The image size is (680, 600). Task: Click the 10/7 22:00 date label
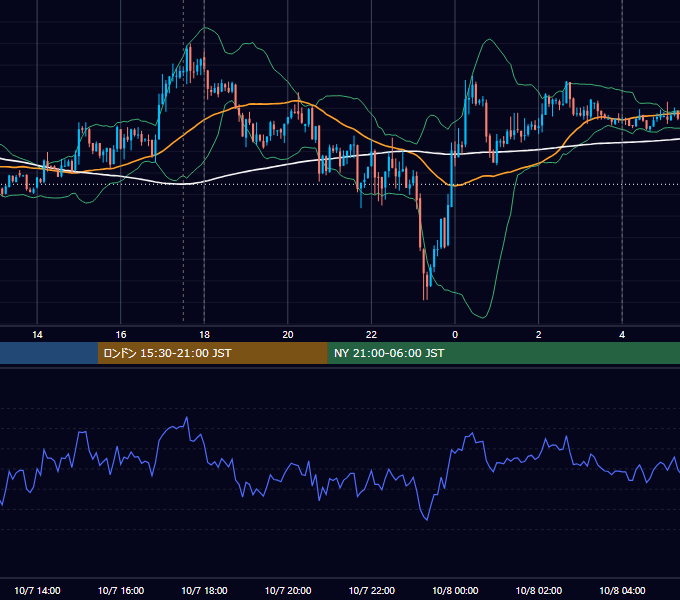[372, 590]
